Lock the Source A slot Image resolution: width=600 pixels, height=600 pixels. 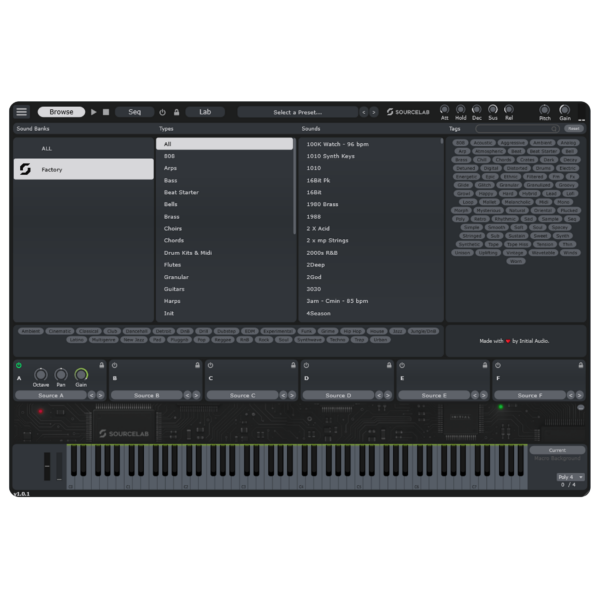click(102, 365)
